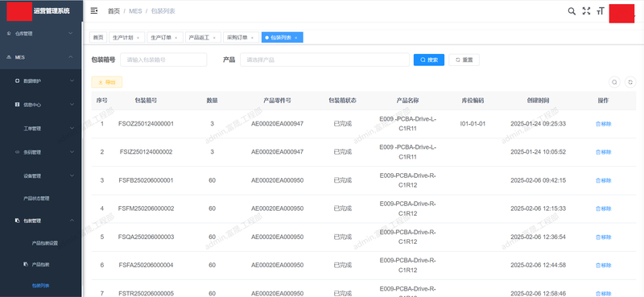Screen dimensions: 644x297
Task: Click the circular search toggle above table
Action: [x=614, y=82]
